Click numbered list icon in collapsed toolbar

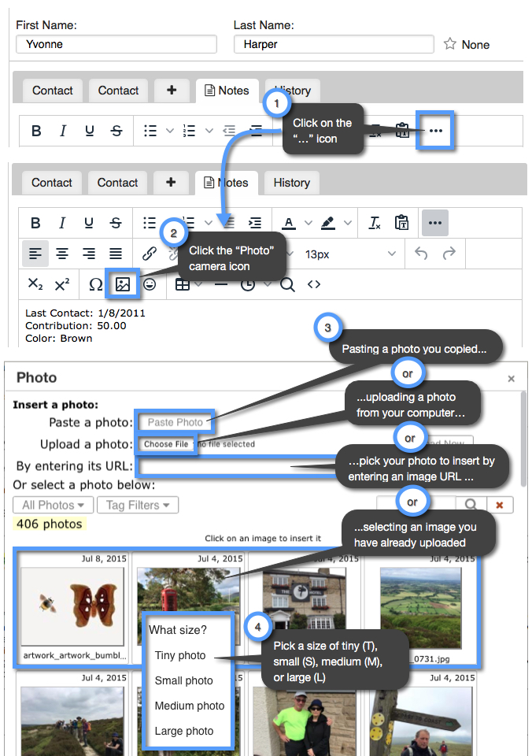(190, 131)
